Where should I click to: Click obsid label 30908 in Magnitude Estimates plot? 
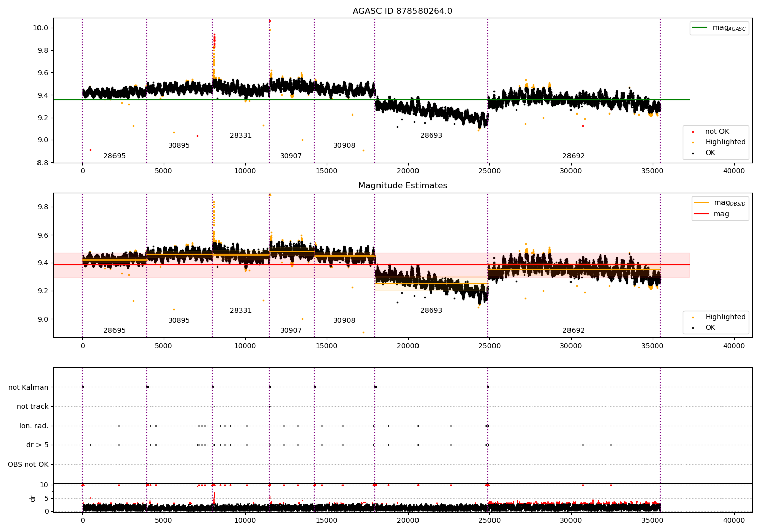tap(345, 320)
